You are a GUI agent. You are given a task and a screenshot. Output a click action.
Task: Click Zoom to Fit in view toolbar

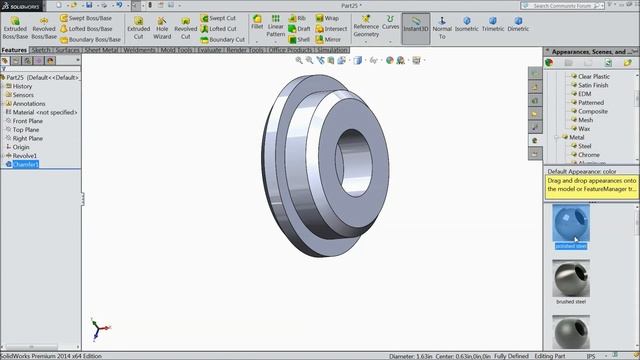pyautogui.click(x=299, y=60)
